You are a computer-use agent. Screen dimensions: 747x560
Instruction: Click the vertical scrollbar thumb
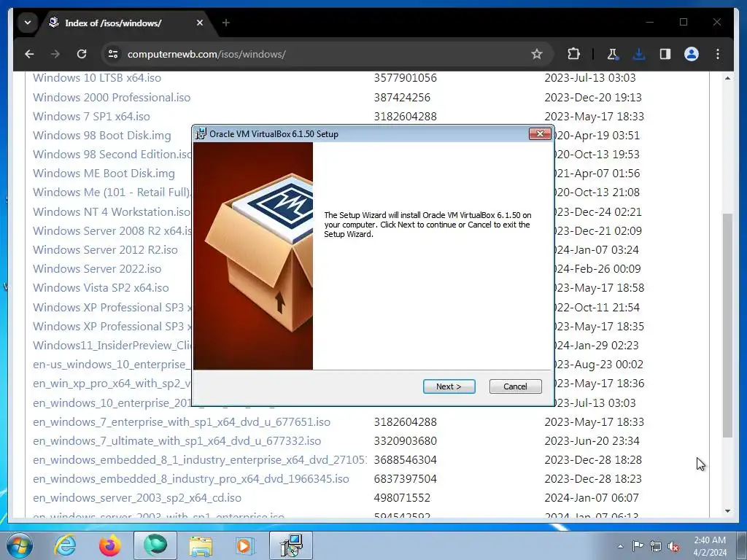(727, 325)
